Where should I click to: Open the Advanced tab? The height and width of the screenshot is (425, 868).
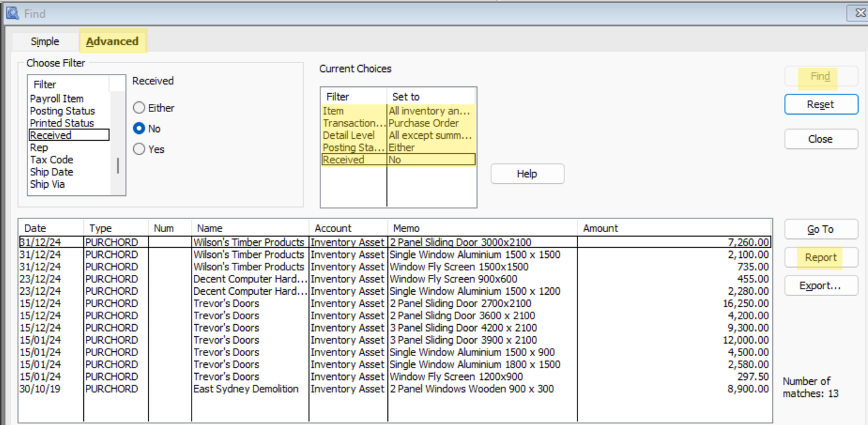(x=113, y=41)
